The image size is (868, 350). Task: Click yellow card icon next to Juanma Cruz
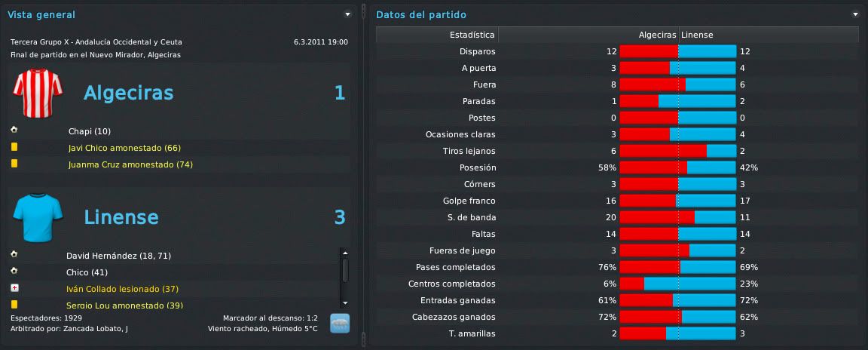14,164
